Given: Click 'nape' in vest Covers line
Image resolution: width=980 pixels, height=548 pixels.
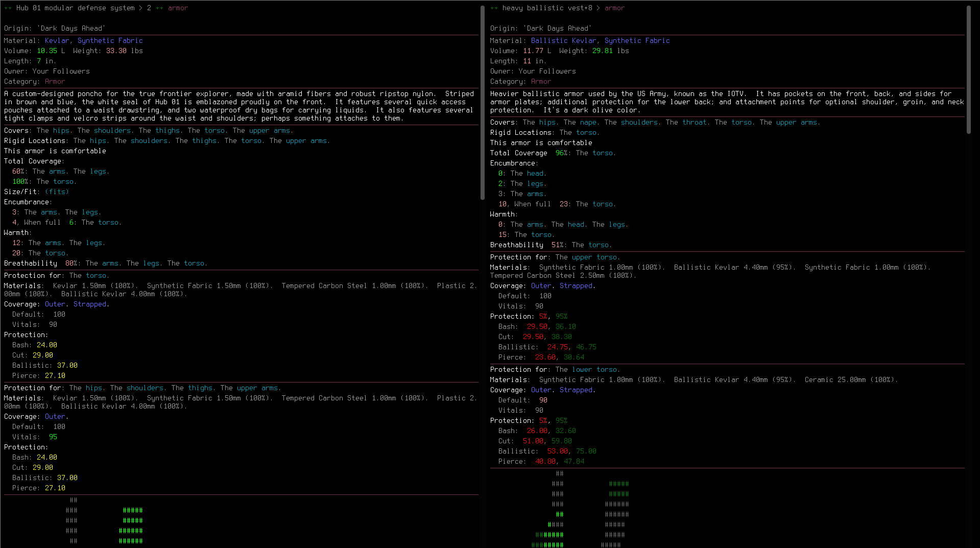Looking at the screenshot, I should [588, 123].
